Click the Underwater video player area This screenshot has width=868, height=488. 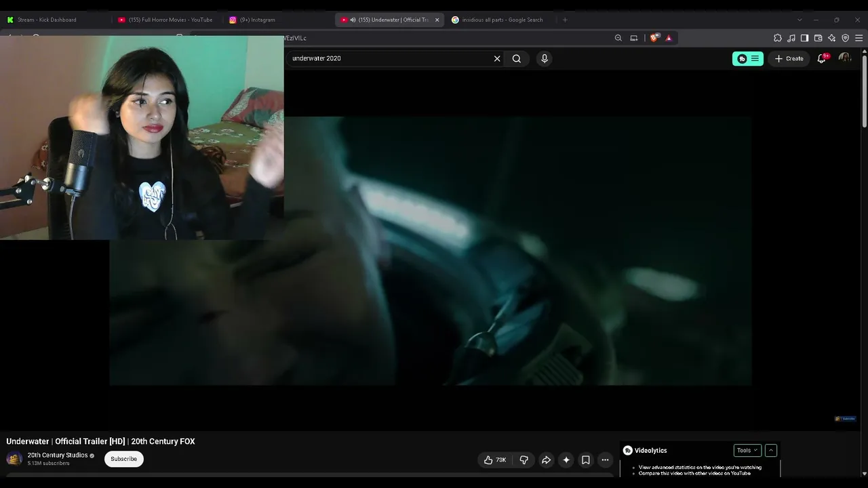431,251
